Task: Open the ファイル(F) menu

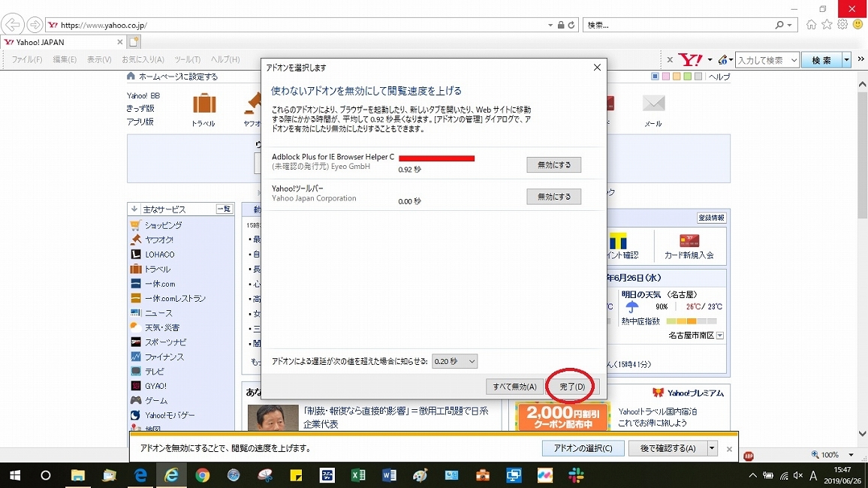Action: click(27, 59)
